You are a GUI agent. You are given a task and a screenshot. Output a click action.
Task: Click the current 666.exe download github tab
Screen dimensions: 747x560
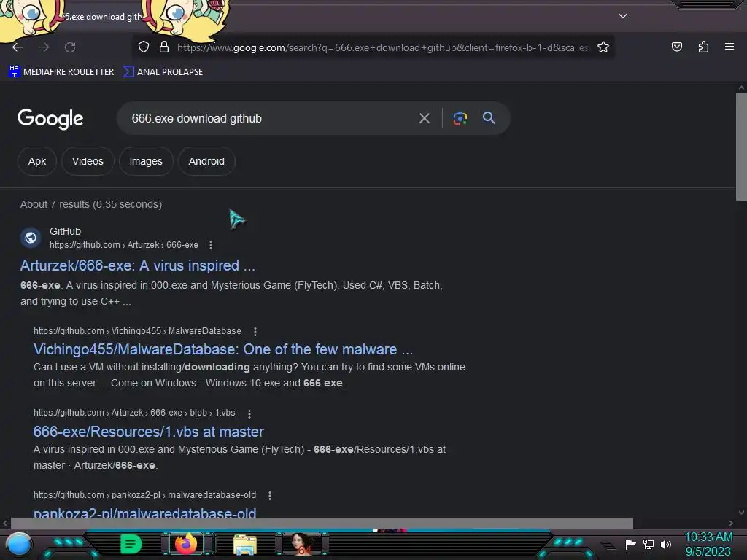tap(101, 16)
